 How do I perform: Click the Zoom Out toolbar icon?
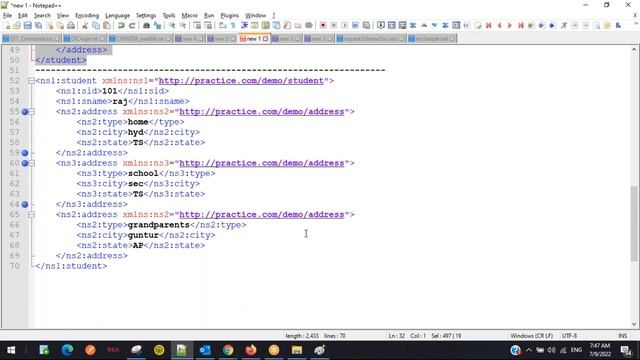[182, 25]
